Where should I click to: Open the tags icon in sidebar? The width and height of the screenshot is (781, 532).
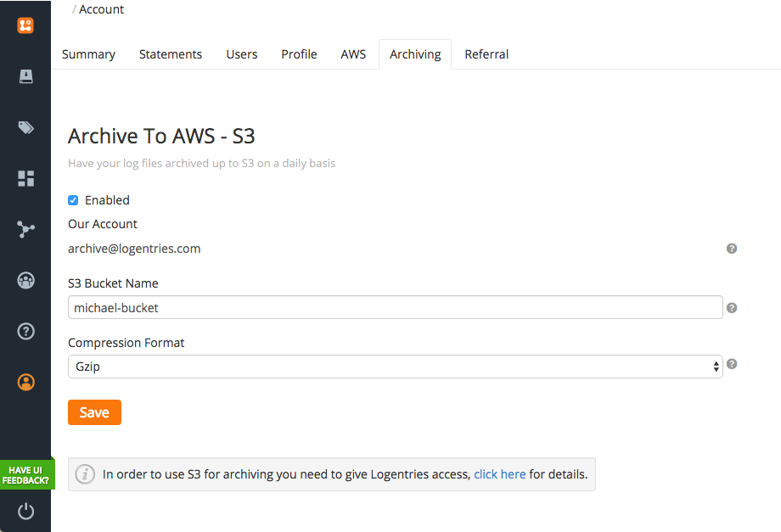coord(26,127)
